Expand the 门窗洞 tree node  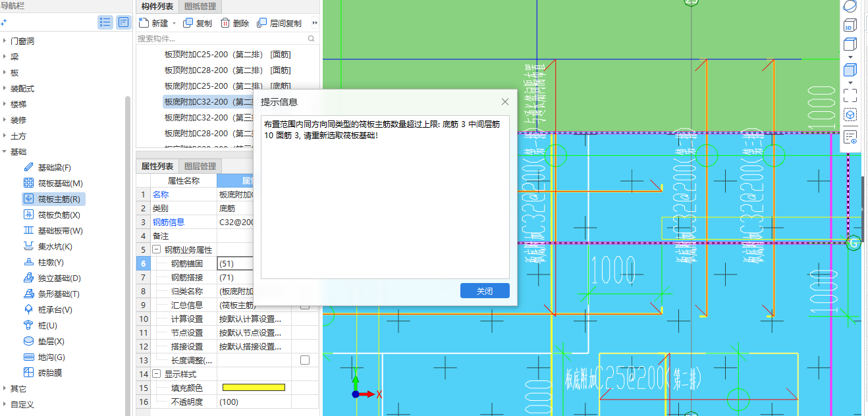click(x=4, y=41)
